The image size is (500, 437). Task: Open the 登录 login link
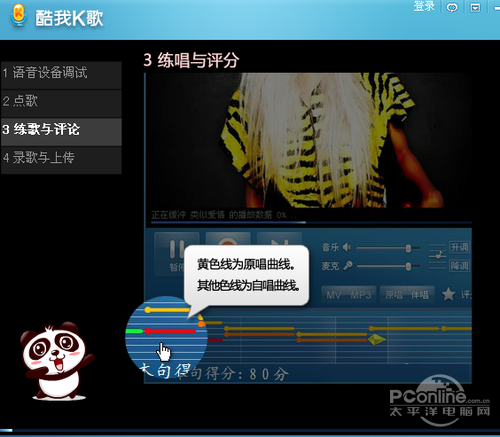(424, 6)
